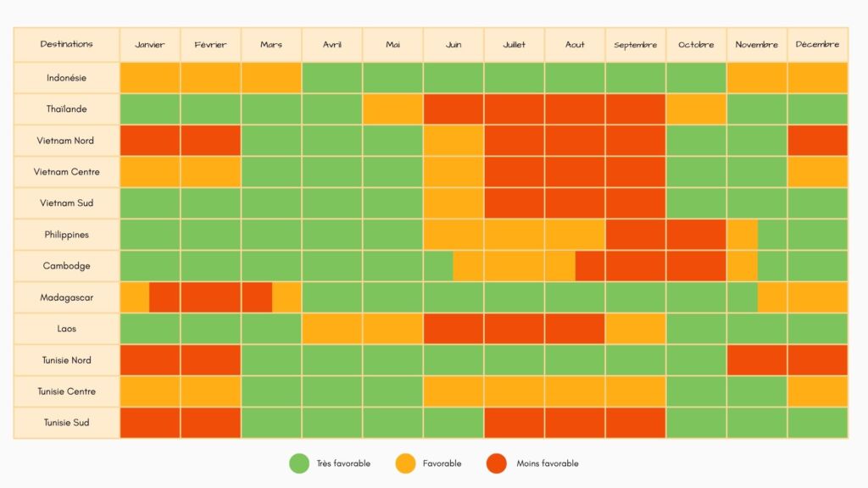Select the Décembre column header

(817, 45)
